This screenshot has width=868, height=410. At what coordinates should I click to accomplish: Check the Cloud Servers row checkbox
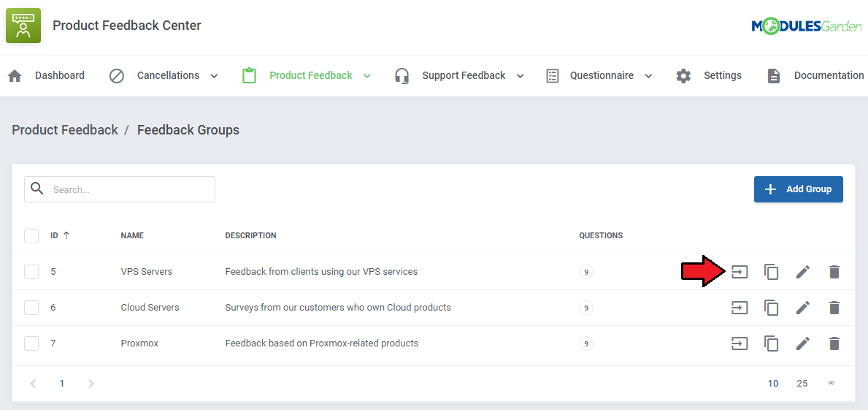(x=31, y=308)
